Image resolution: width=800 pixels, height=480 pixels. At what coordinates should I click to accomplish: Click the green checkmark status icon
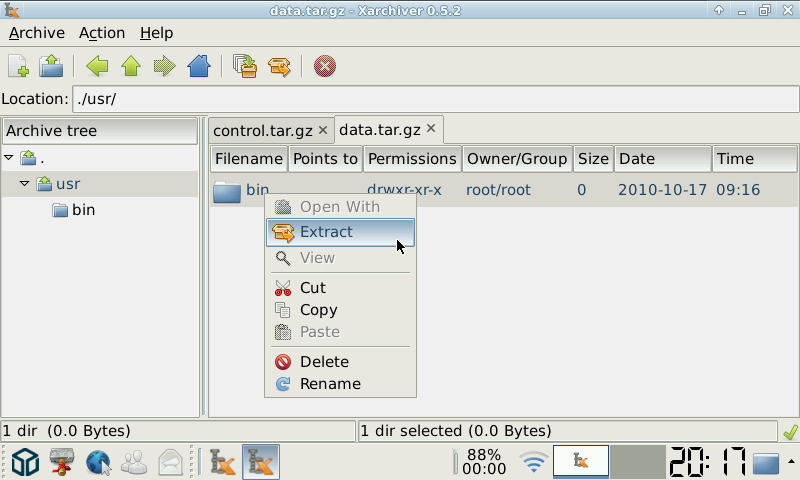pos(790,432)
